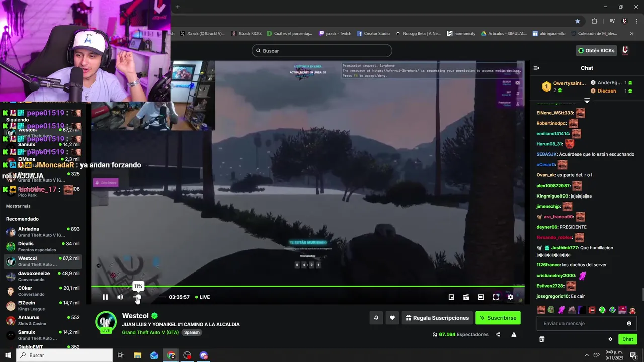Viewport: 644px width, 362px height.
Task: Open the clip creation icon in player
Action: tap(466, 297)
